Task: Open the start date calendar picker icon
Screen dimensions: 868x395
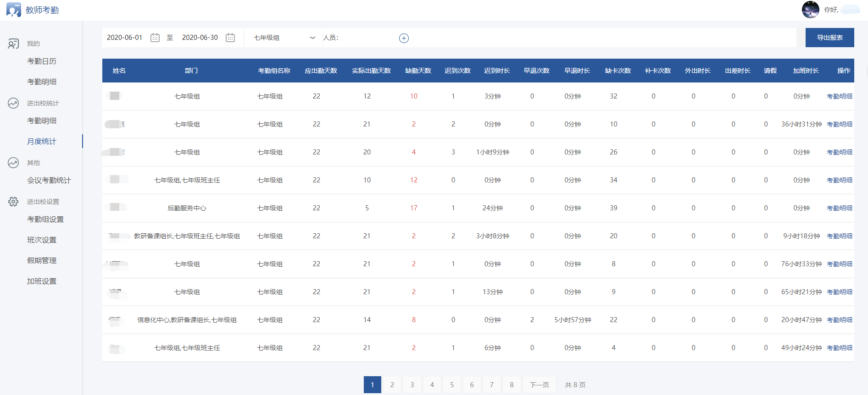Action: [x=155, y=38]
